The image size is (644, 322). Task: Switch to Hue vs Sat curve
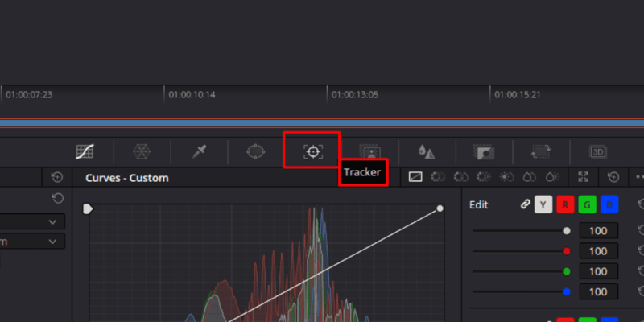pyautogui.click(x=460, y=177)
